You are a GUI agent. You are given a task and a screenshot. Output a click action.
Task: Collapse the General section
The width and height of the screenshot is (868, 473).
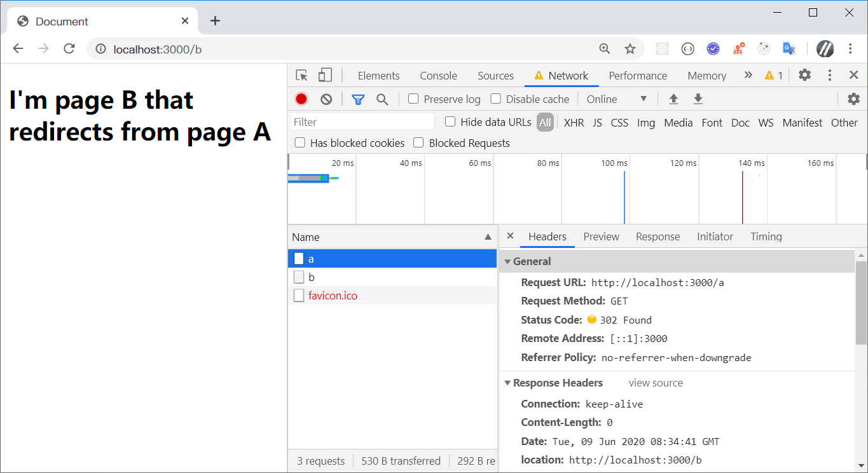507,261
